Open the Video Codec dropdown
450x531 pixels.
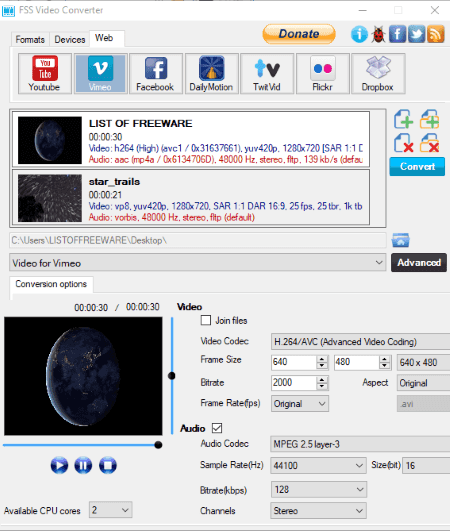tap(360, 342)
